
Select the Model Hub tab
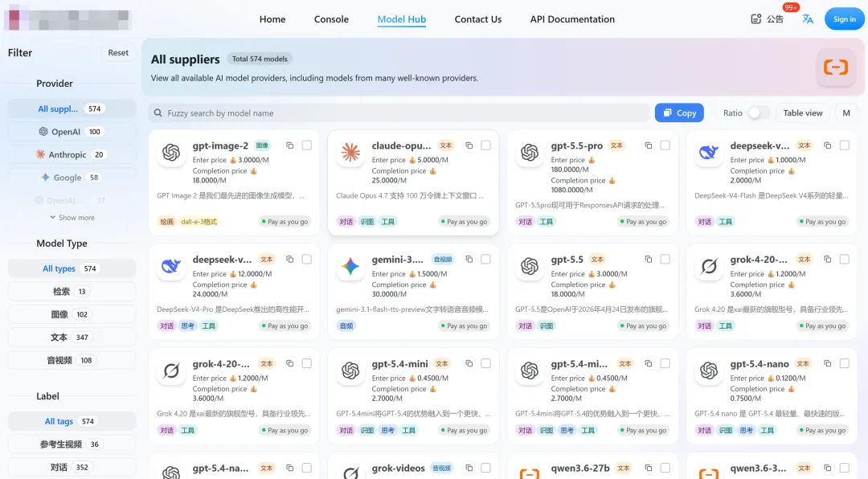click(401, 19)
